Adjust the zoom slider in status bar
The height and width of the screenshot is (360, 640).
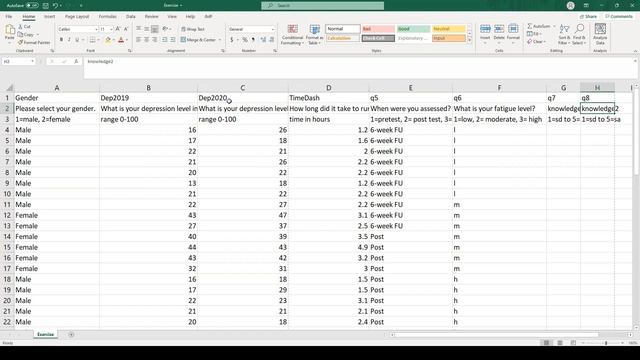[605, 343]
